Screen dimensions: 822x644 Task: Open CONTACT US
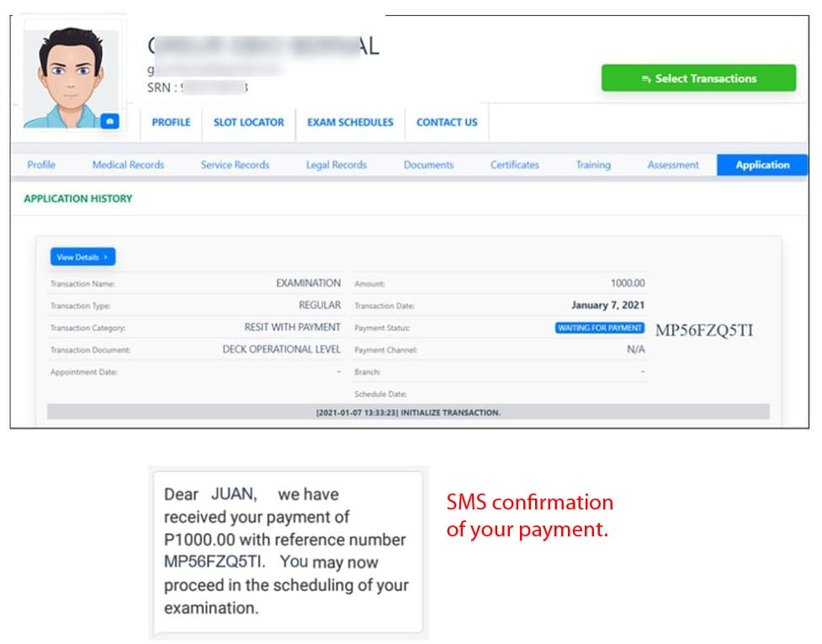tap(447, 122)
